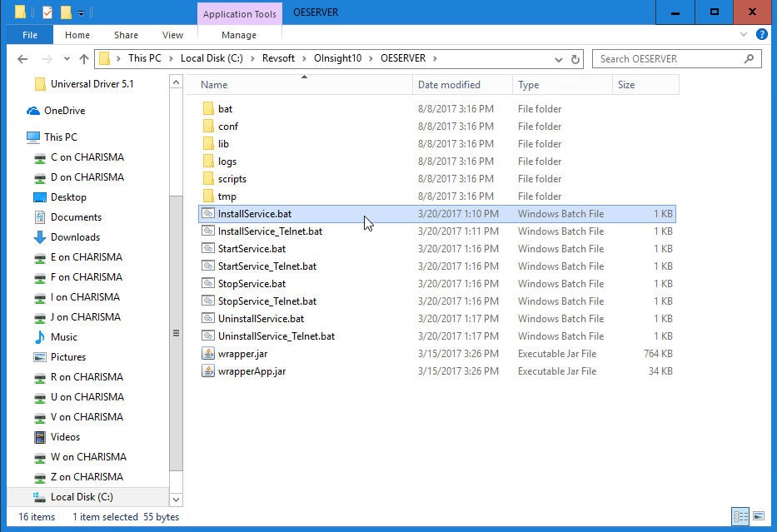Select the Application Tools contextual tab
The image size is (777, 532).
pos(239,14)
